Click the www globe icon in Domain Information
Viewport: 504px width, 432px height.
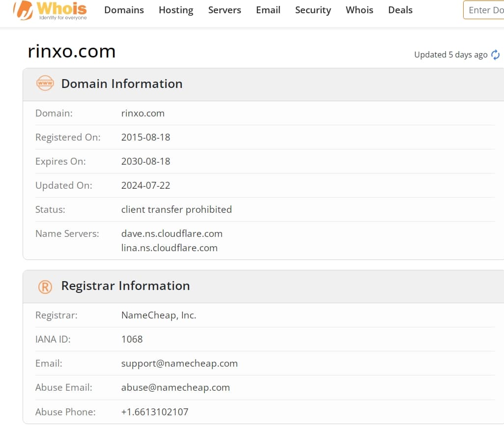point(45,84)
